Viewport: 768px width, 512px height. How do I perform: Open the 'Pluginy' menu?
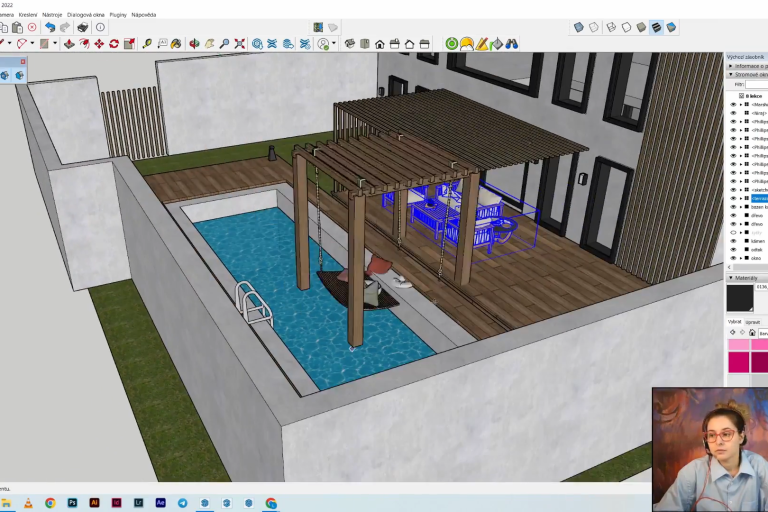[x=118, y=15]
